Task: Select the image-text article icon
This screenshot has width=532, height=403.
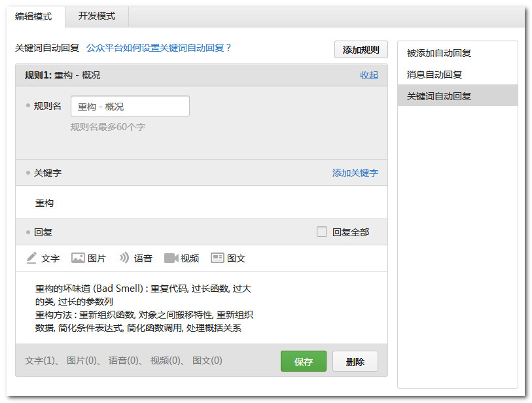Action: pos(217,258)
